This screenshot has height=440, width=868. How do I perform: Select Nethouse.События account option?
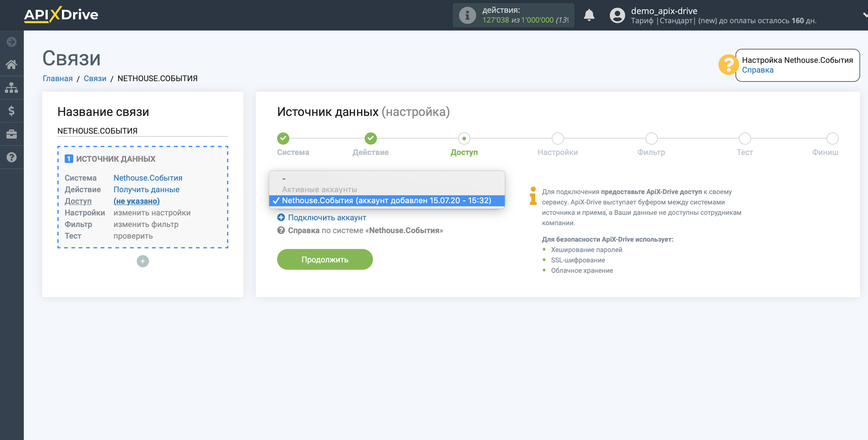387,200
